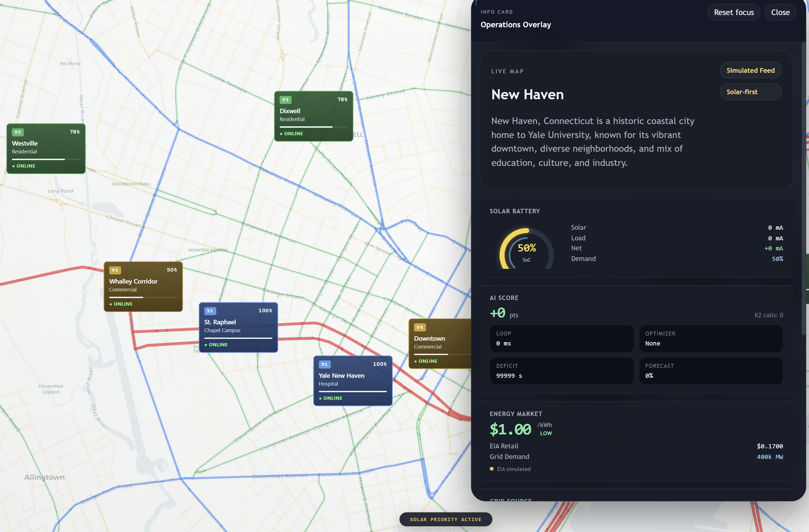Image resolution: width=809 pixels, height=532 pixels.
Task: Click the T4 badge on Downtown card
Action: coord(419,327)
